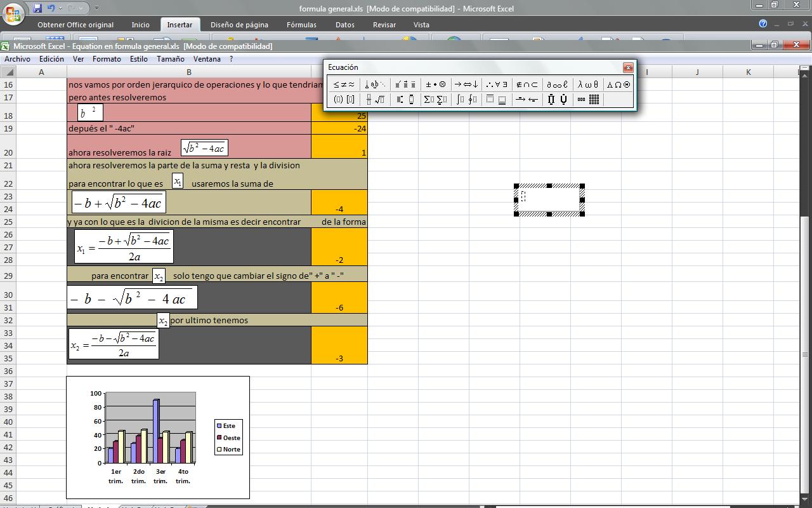Switch to the Vista tab
This screenshot has width=812, height=508.
[421, 25]
